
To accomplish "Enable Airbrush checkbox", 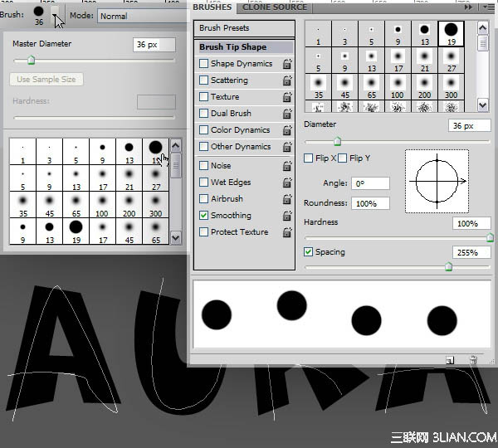I will pyautogui.click(x=203, y=199).
